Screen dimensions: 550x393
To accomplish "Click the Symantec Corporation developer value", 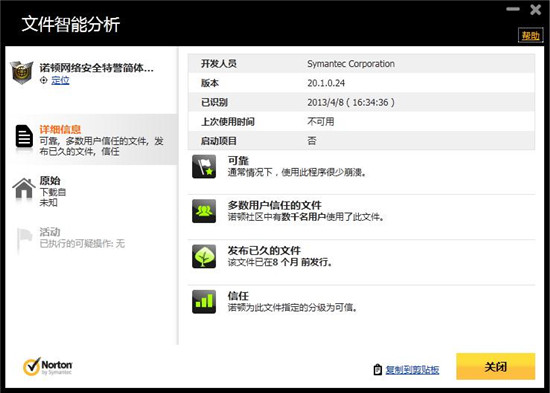I will (351, 64).
